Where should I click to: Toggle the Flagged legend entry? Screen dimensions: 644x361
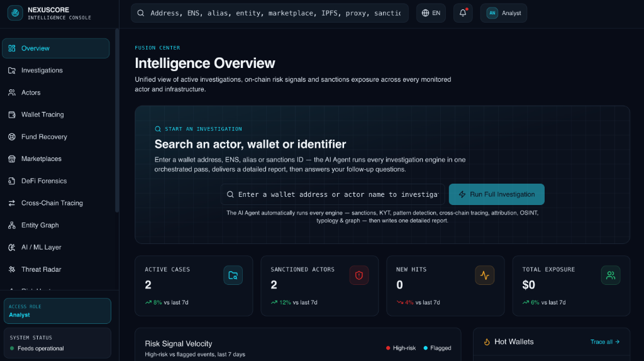tap(438, 348)
